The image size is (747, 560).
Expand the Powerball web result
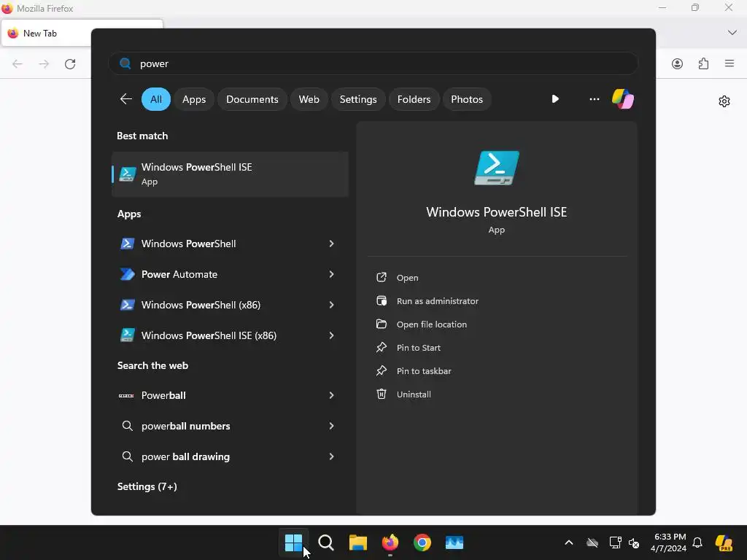click(332, 395)
